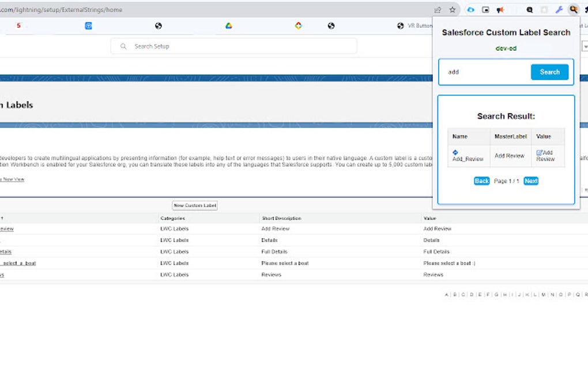Open the red 5 bookmark
The height and width of the screenshot is (368, 588).
coord(18,25)
